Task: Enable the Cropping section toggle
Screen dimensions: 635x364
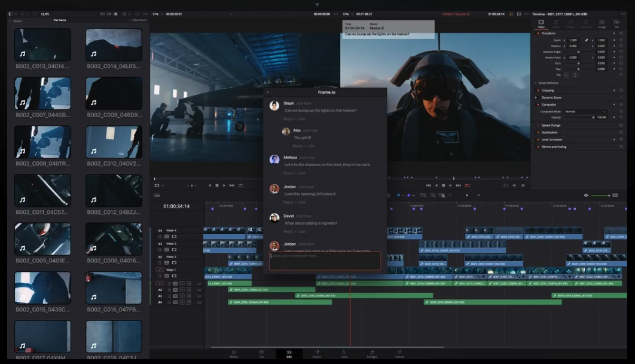Action: pos(538,90)
